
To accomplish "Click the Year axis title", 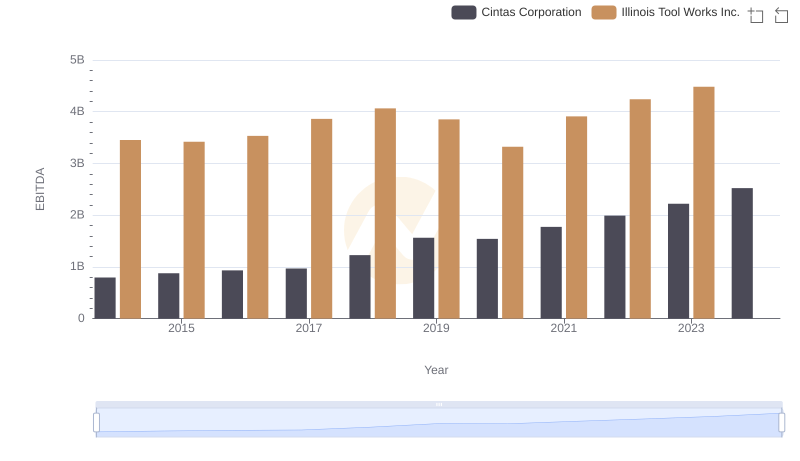I will [x=436, y=370].
